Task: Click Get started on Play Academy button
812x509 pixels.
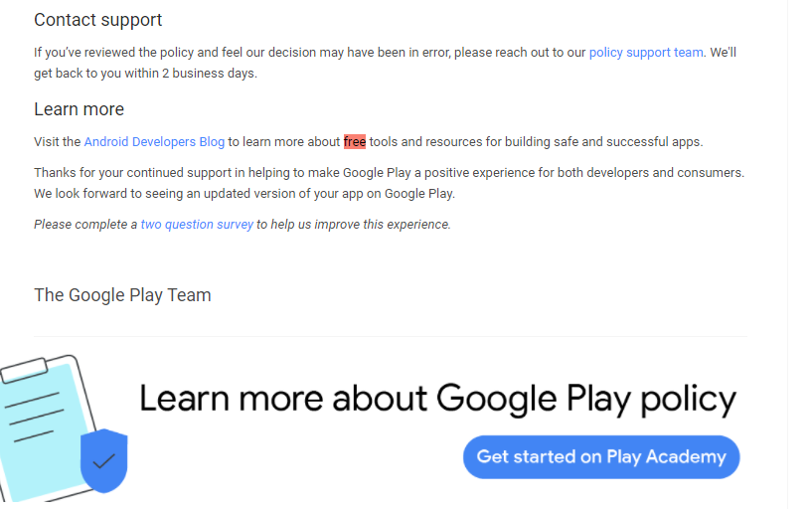Action: click(x=601, y=456)
